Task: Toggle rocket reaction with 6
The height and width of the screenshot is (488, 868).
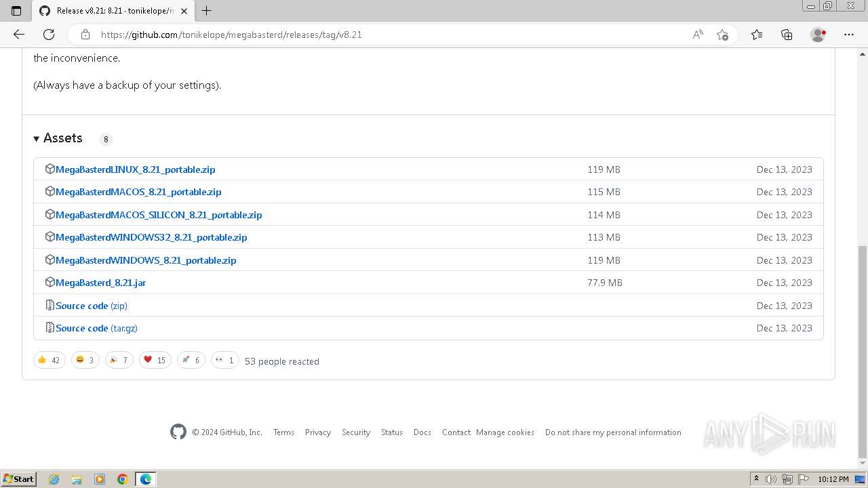Action: 191,360
